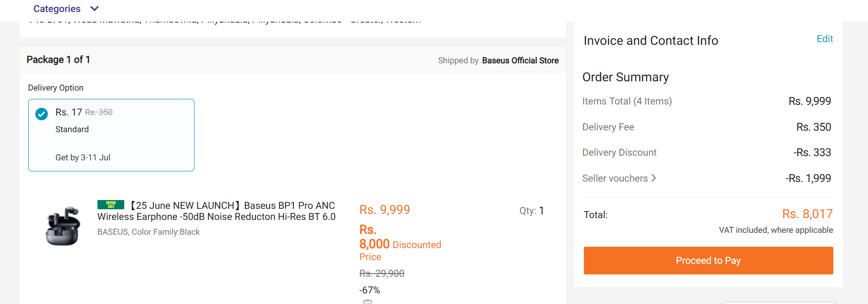Viewport: 868px width, 304px height.
Task: Click the Rs. 17 delivery fee text
Action: 68,112
